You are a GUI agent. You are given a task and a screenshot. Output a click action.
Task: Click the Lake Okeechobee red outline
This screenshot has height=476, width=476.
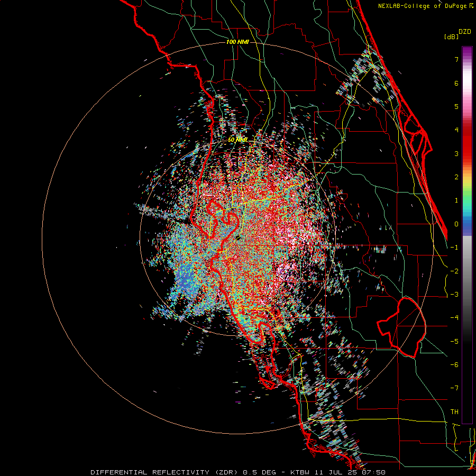point(401,327)
